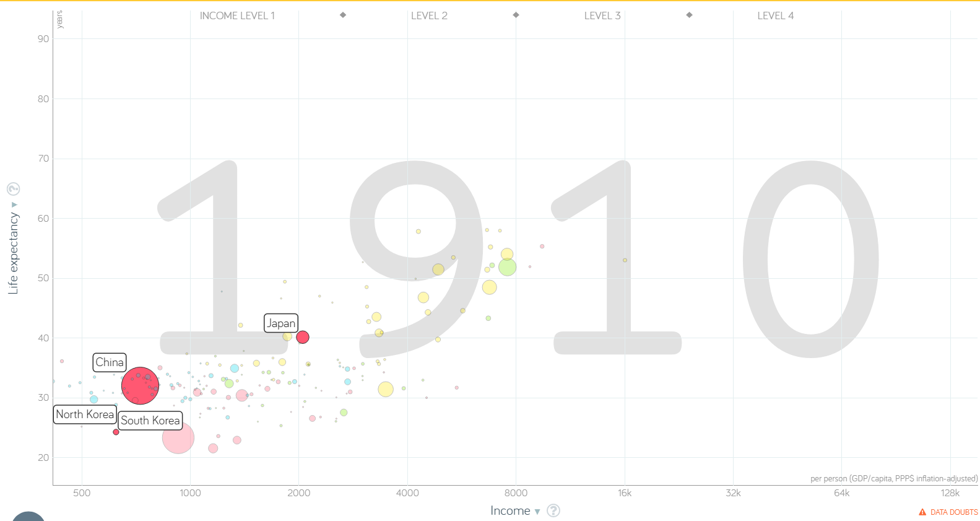Image resolution: width=980 pixels, height=521 pixels.
Task: Click the 128k tick on the income axis
Action: pyautogui.click(x=950, y=493)
